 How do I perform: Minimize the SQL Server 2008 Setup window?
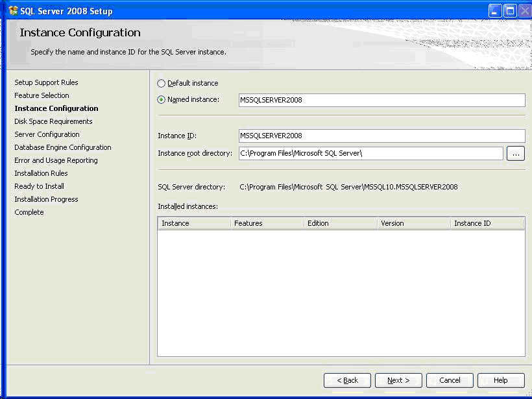pos(495,10)
